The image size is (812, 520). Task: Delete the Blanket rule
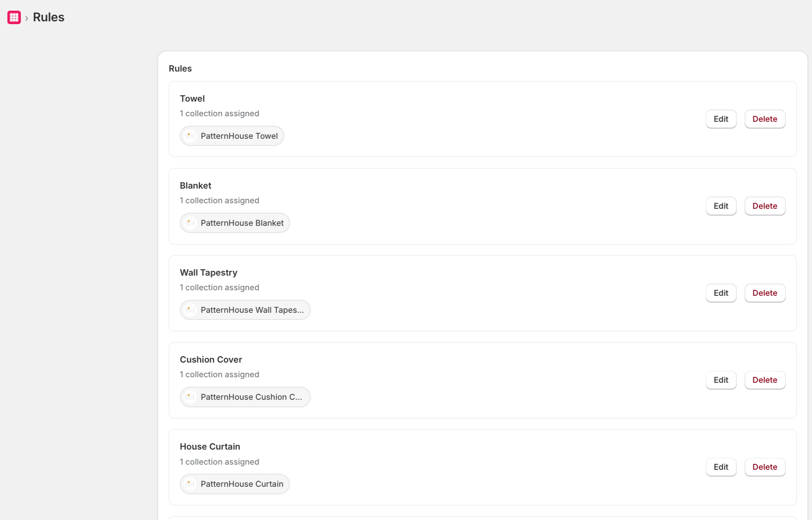(765, 206)
